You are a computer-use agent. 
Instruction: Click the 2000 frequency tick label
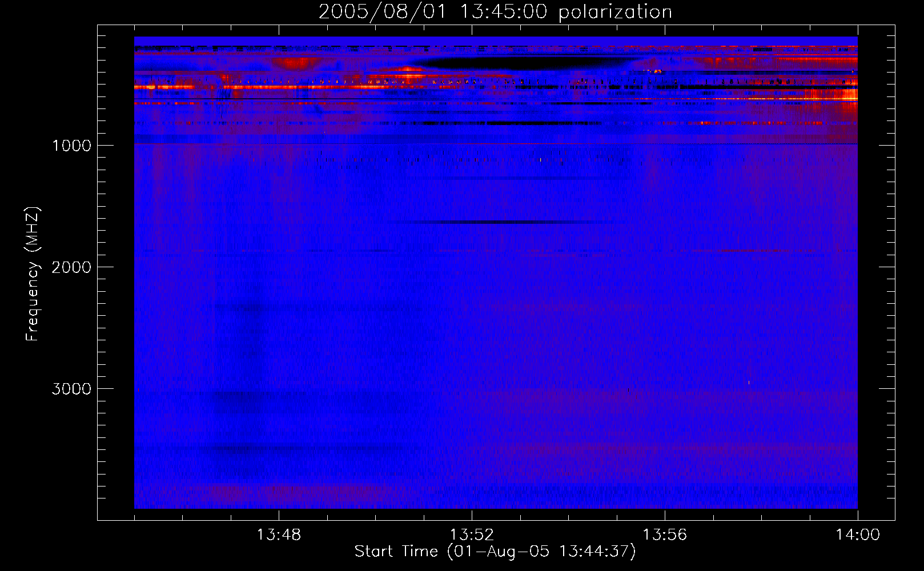(x=71, y=267)
